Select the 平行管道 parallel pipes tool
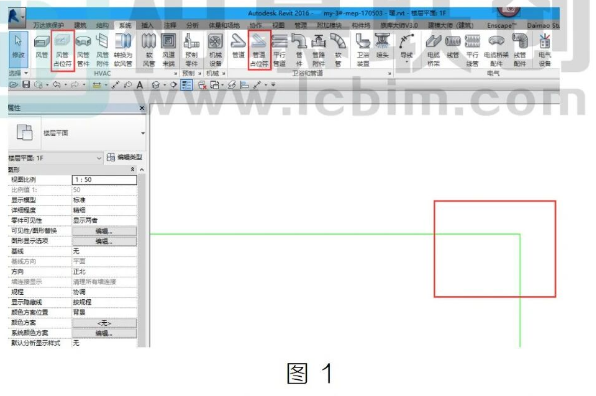This screenshot has width=596, height=396. point(279,50)
